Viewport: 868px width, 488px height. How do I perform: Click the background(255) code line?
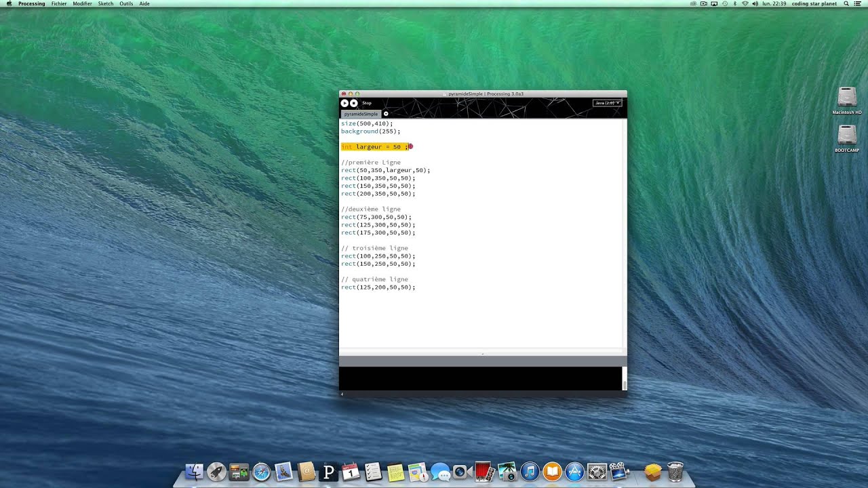[370, 131]
